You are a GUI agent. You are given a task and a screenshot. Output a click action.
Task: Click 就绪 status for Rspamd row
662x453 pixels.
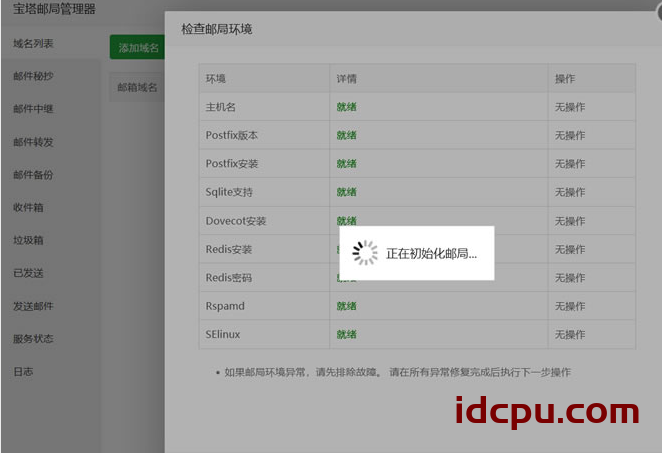pyautogui.click(x=346, y=306)
